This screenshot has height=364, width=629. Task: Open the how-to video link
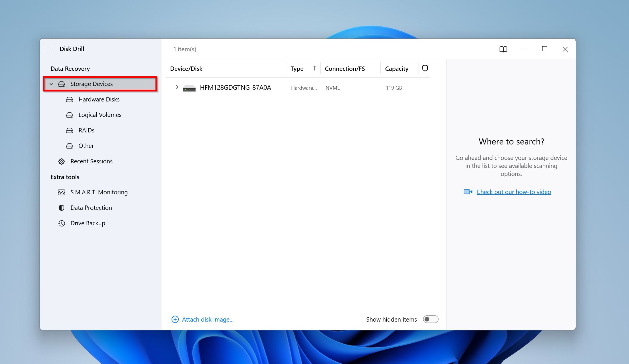513,192
